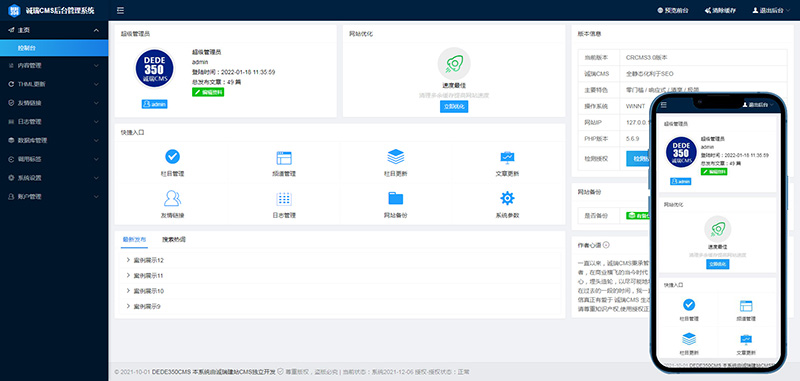Expand the 数据库管理 sidebar menu
The height and width of the screenshot is (381, 800).
coord(54,140)
